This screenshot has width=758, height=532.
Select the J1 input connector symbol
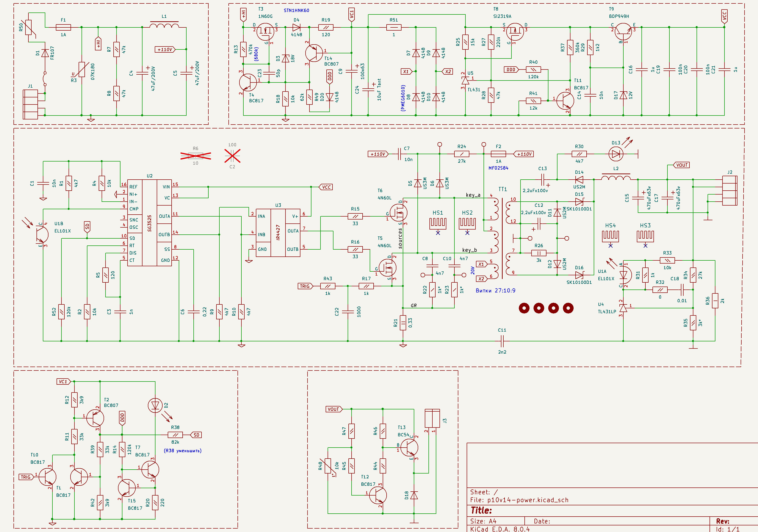[30, 104]
